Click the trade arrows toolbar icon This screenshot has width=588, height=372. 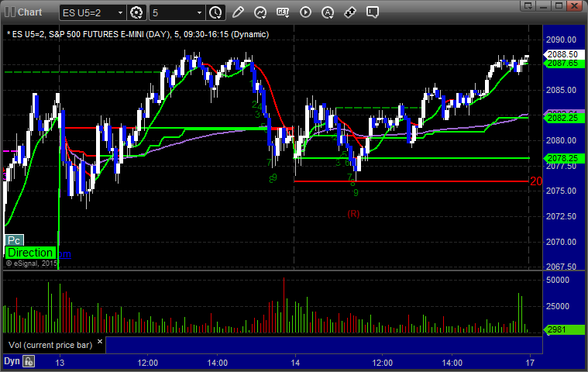click(350, 12)
